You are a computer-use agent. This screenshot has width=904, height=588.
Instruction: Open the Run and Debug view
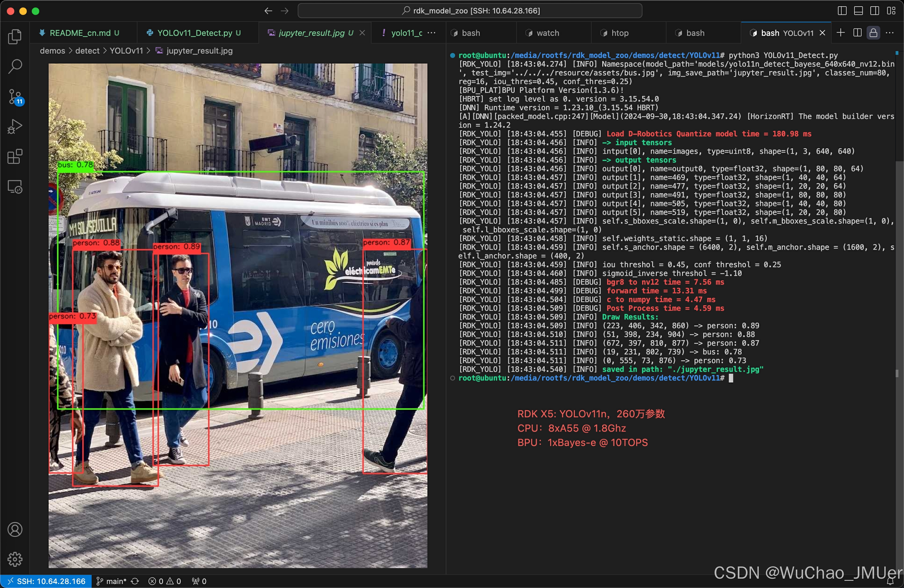click(x=15, y=126)
